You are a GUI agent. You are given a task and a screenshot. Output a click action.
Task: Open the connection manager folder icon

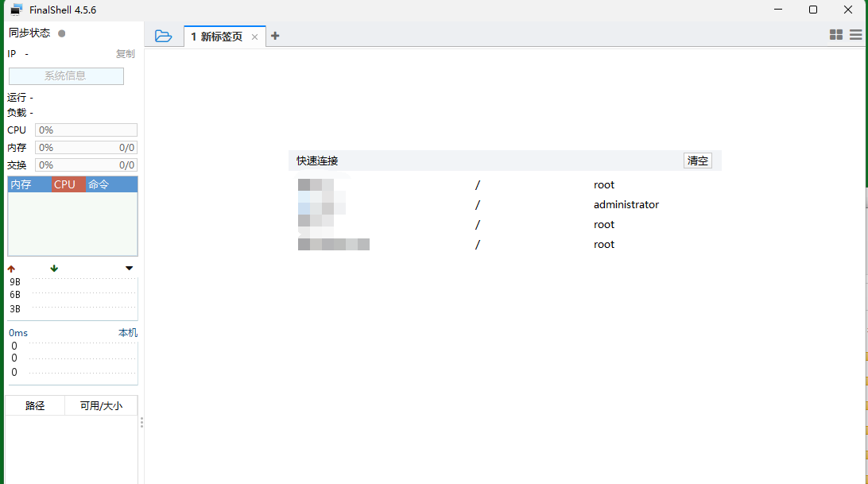[163, 36]
